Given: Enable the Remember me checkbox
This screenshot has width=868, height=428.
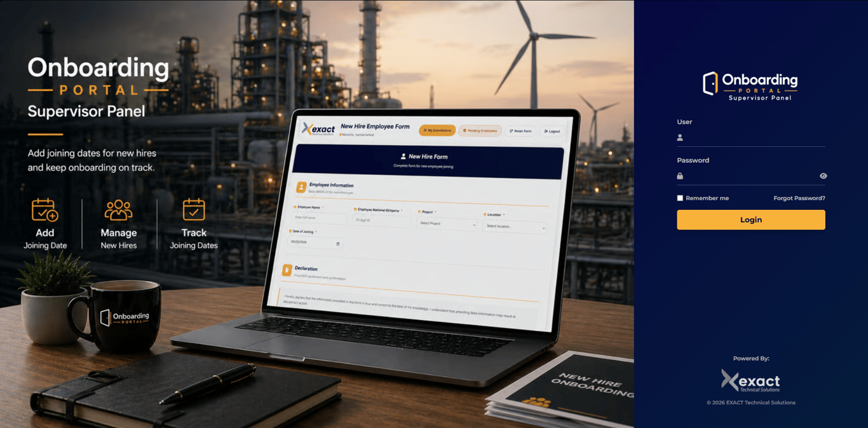Looking at the screenshot, I should [x=680, y=198].
